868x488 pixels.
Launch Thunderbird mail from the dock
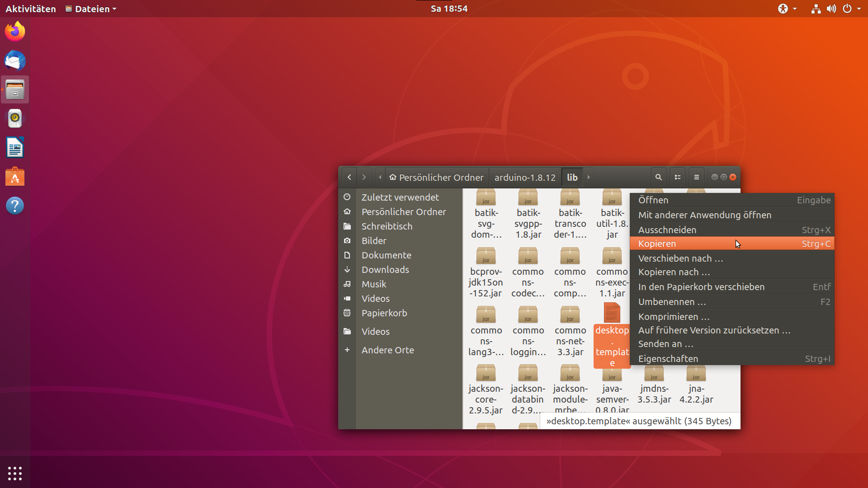coord(15,61)
